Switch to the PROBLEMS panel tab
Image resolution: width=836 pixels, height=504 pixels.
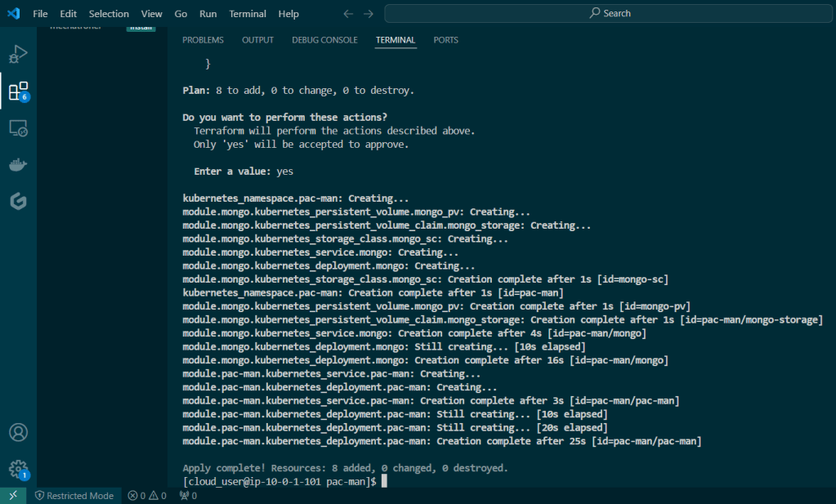point(203,40)
